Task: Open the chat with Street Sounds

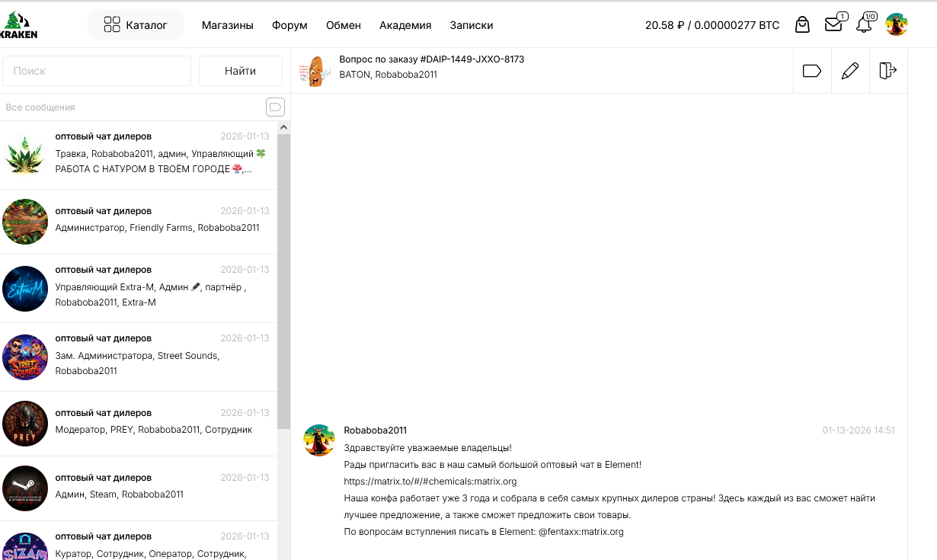Action: tap(139, 357)
